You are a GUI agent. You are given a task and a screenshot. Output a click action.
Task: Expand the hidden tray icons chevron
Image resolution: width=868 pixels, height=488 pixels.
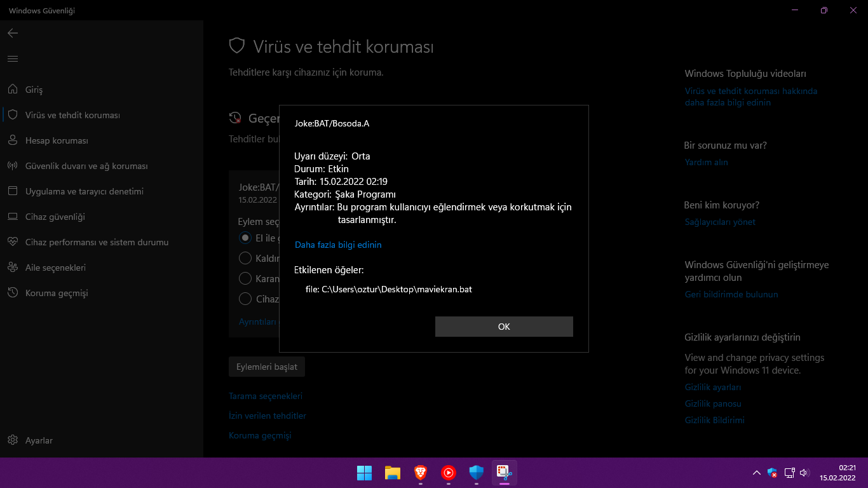tap(756, 473)
